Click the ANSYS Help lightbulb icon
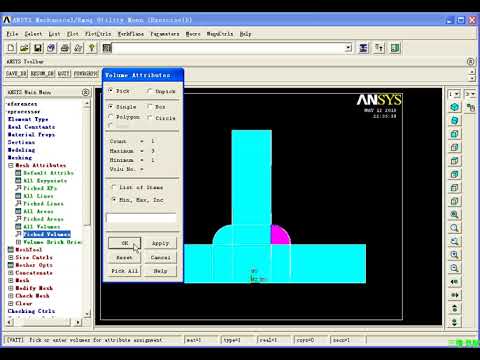Screen dimensions: 480x360 pyautogui.click(x=91, y=48)
